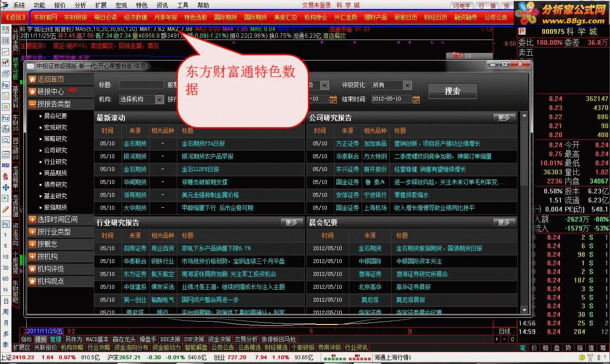The image size is (610, 364).
Task: Switch to 资金流向 vertical tab
Action: 15,234
